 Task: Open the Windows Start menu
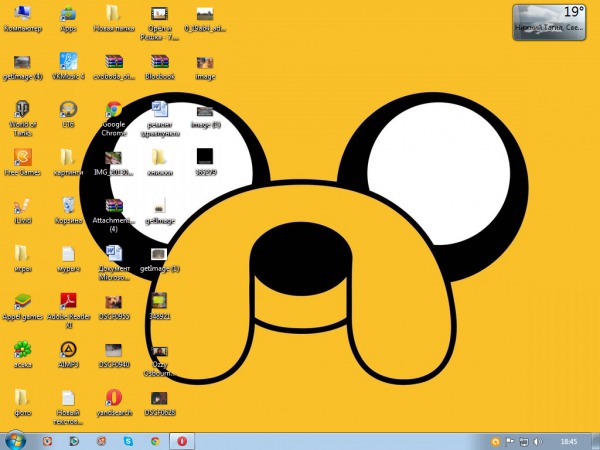(16, 441)
